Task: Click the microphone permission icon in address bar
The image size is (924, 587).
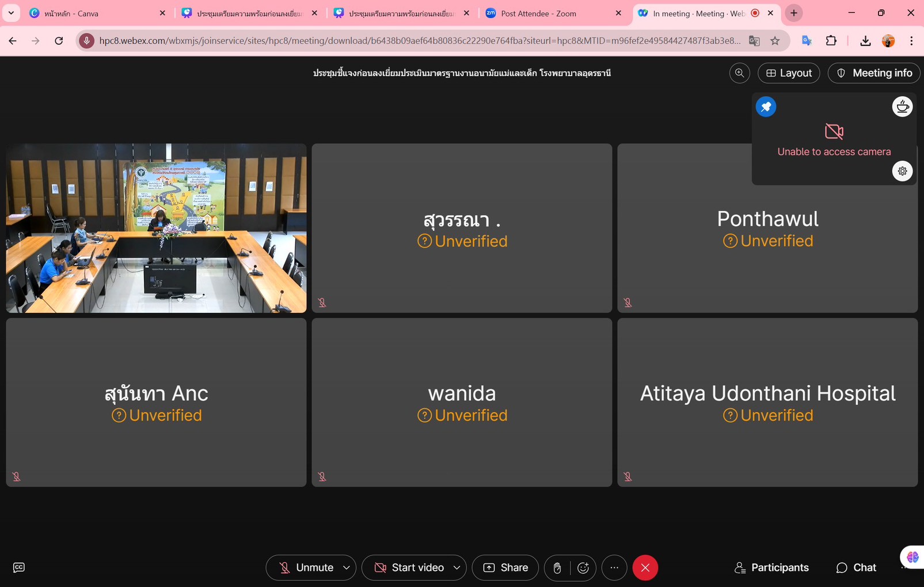Action: click(86, 40)
